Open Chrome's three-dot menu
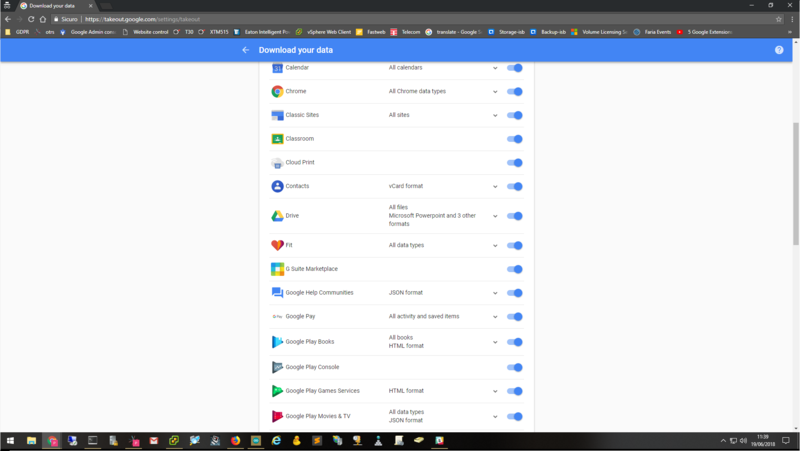This screenshot has height=451, width=800. 792,19
